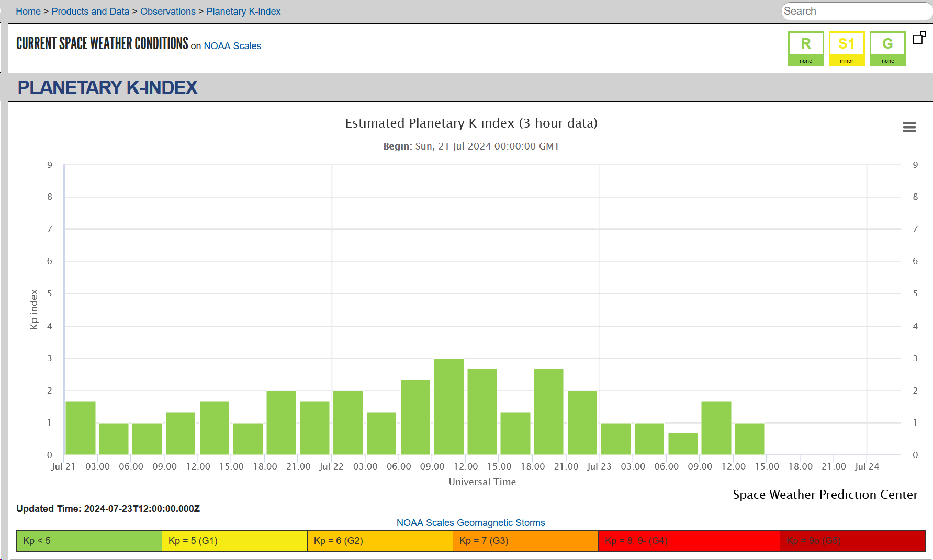The width and height of the screenshot is (933, 560).
Task: Click the Estimated Planetary K index chart title
Action: (471, 123)
